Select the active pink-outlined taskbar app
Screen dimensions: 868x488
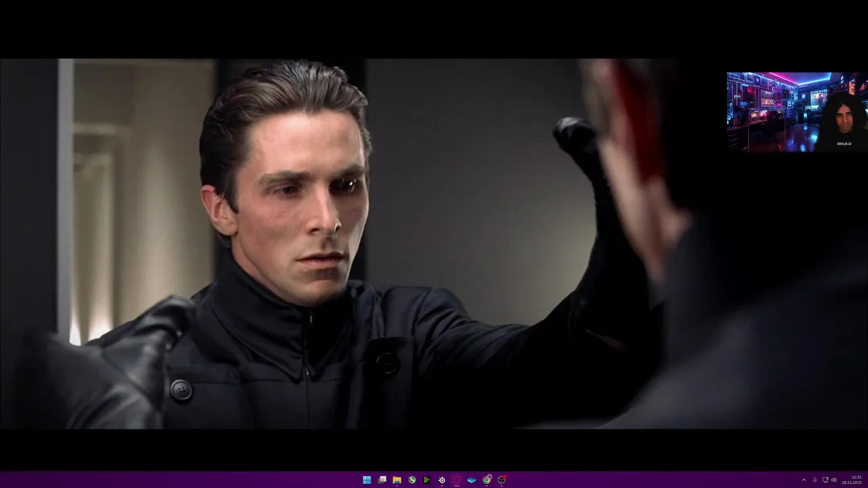[456, 480]
